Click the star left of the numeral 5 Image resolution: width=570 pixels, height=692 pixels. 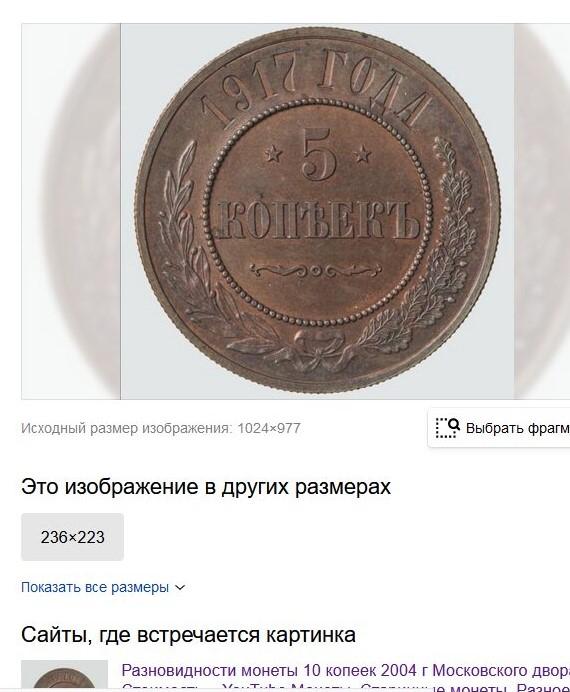click(x=274, y=154)
